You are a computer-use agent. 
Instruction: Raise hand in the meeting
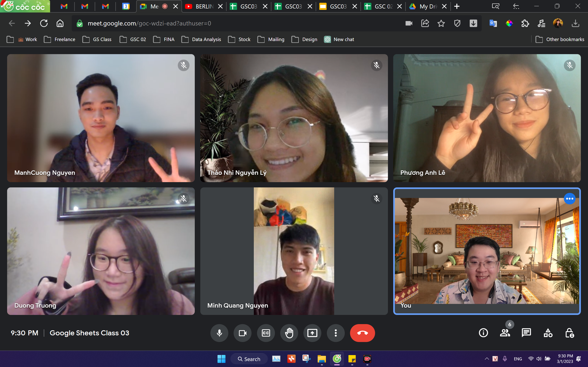(x=289, y=333)
